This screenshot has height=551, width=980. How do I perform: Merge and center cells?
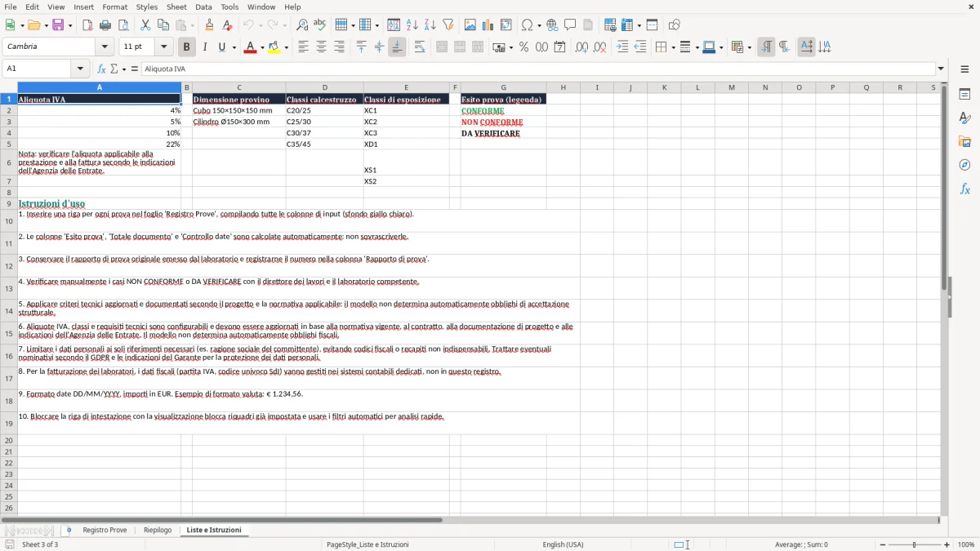coord(442,47)
